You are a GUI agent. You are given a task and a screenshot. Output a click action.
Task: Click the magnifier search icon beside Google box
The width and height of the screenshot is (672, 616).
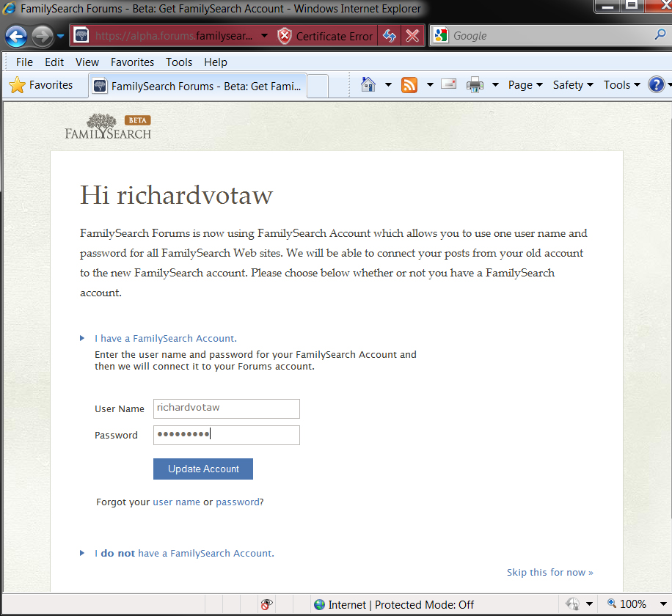click(x=660, y=35)
